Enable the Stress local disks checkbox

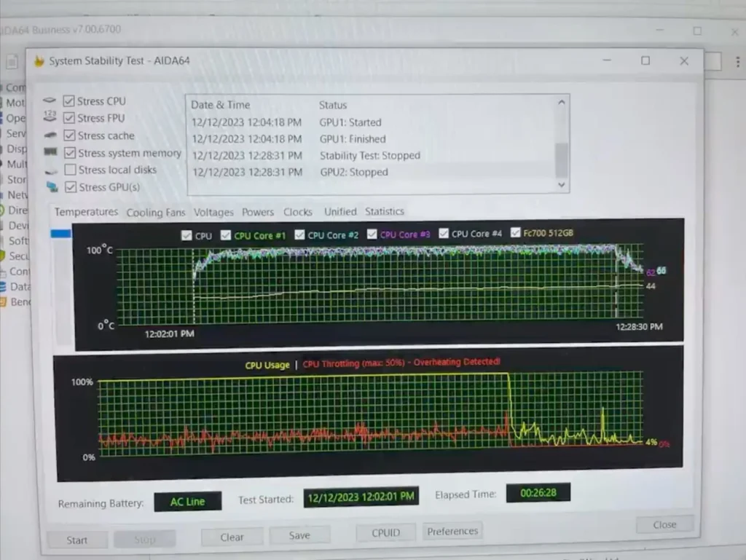point(69,170)
